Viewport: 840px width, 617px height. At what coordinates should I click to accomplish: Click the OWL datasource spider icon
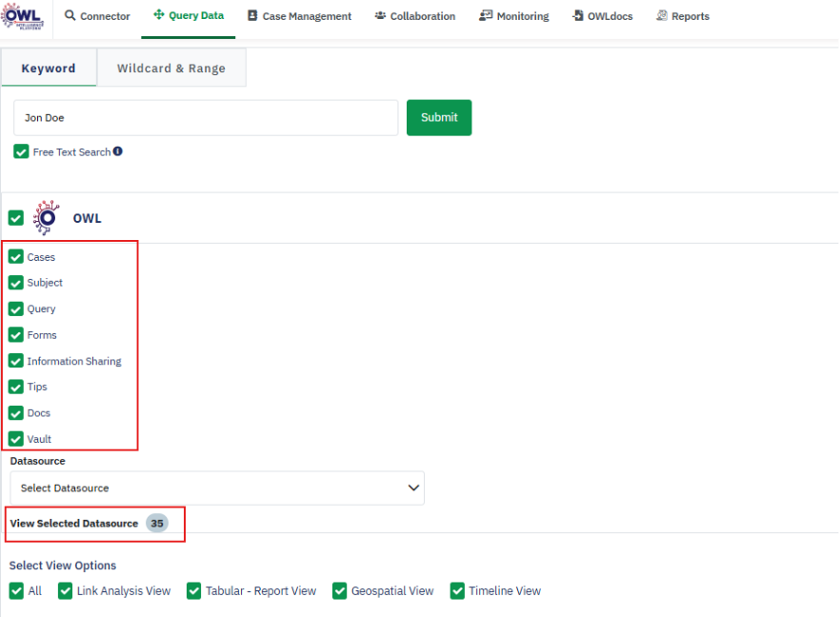[x=46, y=217]
